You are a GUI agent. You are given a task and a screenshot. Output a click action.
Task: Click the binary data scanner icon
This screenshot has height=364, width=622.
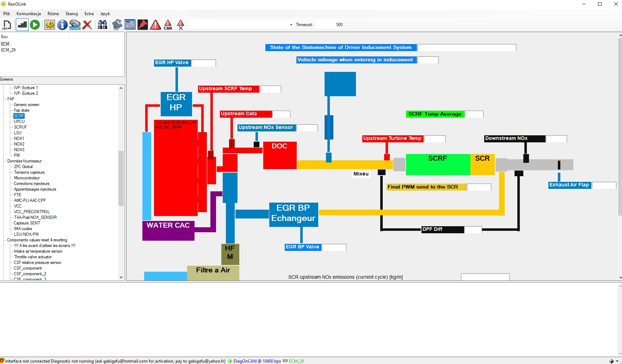coord(117,25)
